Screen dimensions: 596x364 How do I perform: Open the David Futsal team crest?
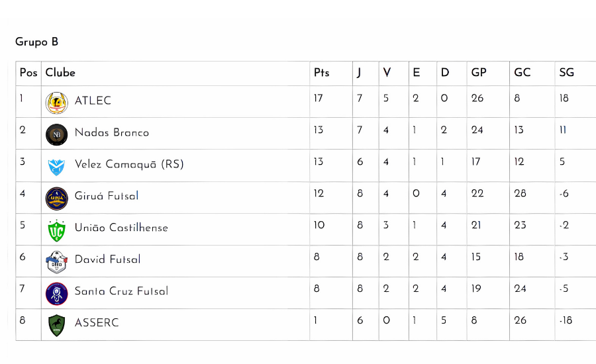tap(57, 262)
